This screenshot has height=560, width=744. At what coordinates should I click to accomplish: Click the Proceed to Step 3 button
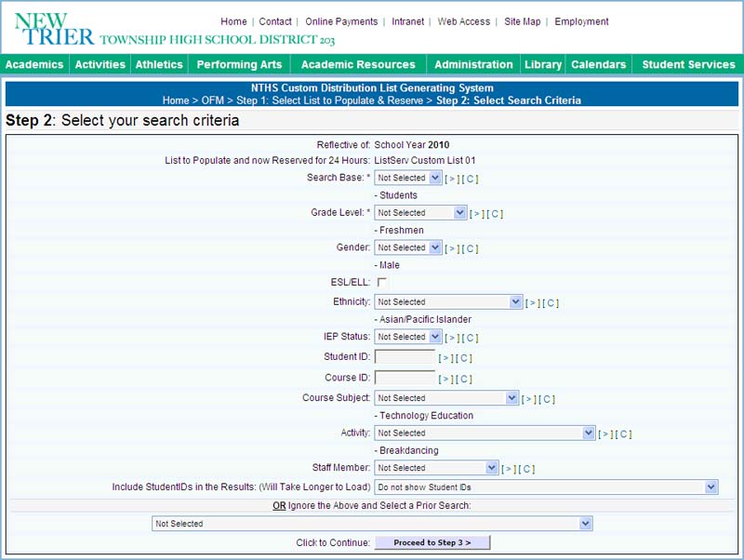[x=432, y=542]
